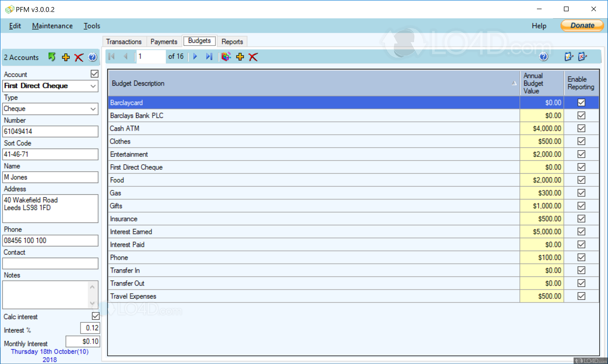Viewport: 608px width, 364px height.
Task: Click the Donate button
Action: pyautogui.click(x=582, y=26)
